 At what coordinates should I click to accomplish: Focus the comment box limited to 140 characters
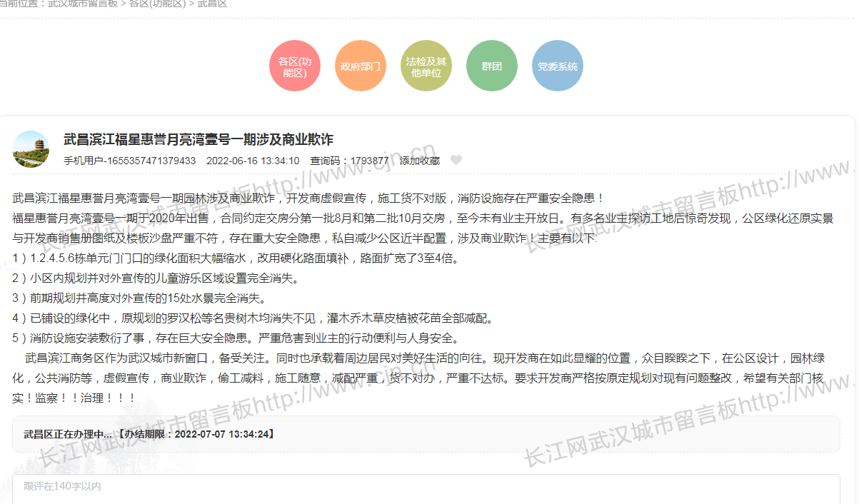click(x=426, y=489)
